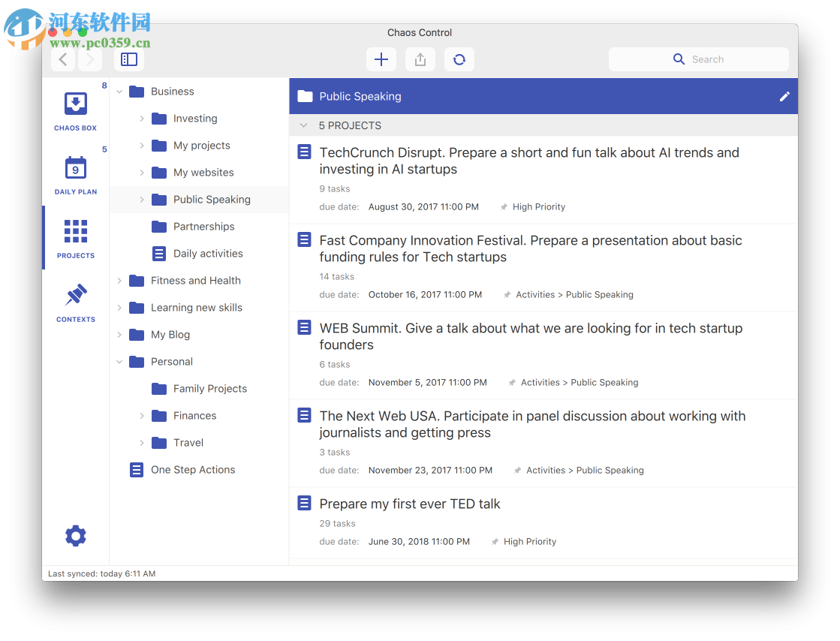Collapse the Business folder tree
Viewport: 840px width, 641px height.
[x=119, y=91]
